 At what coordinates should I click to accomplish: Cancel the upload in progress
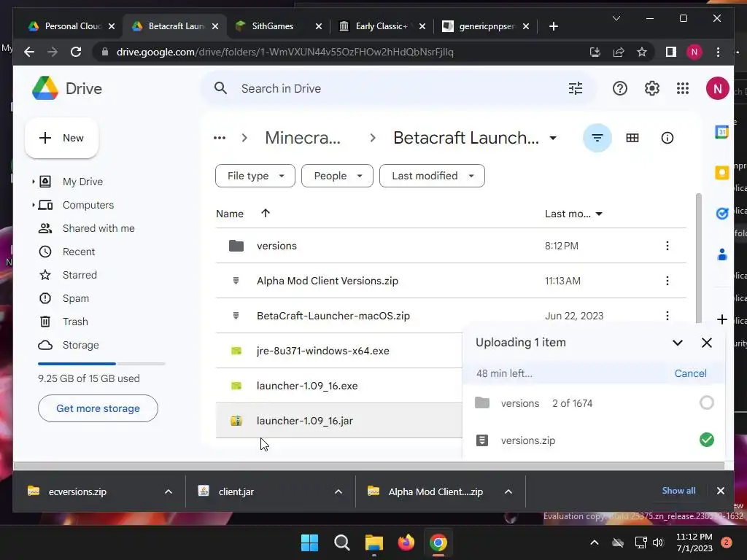[x=690, y=373]
